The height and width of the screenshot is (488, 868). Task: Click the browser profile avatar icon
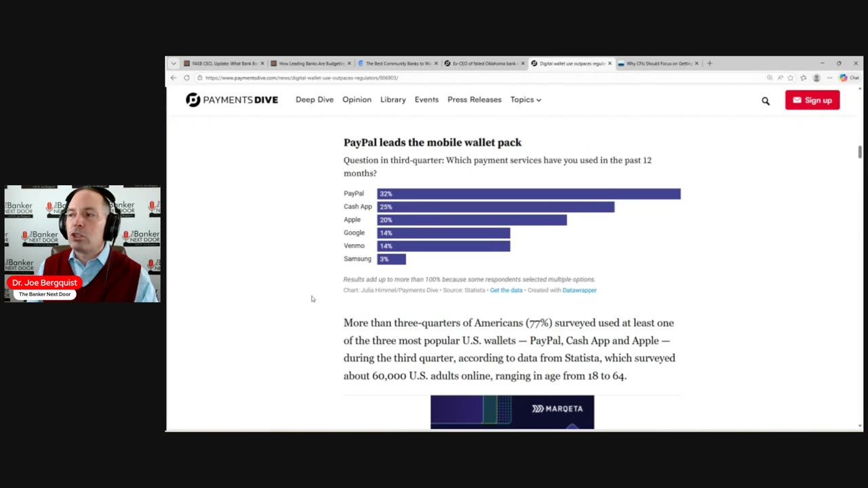(x=816, y=78)
